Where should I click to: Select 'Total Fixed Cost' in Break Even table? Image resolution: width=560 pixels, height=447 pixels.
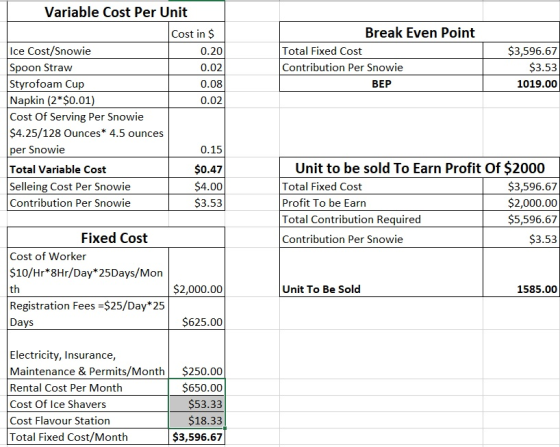[x=381, y=51]
